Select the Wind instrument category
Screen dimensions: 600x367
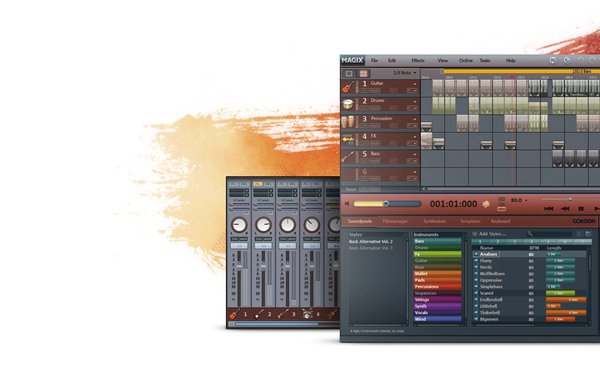[437, 319]
